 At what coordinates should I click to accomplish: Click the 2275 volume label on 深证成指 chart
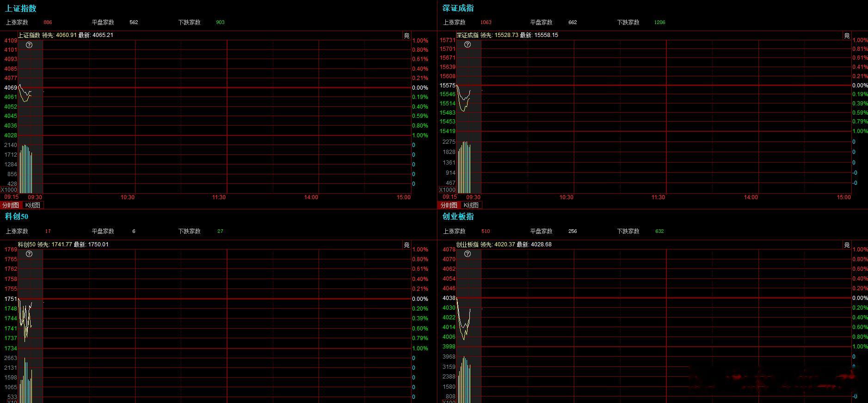(449, 142)
